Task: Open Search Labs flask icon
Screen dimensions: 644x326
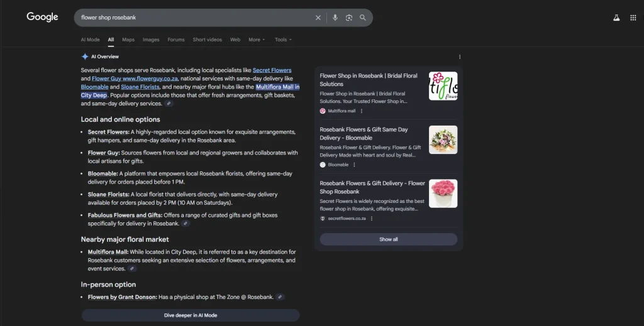Action: tap(616, 18)
